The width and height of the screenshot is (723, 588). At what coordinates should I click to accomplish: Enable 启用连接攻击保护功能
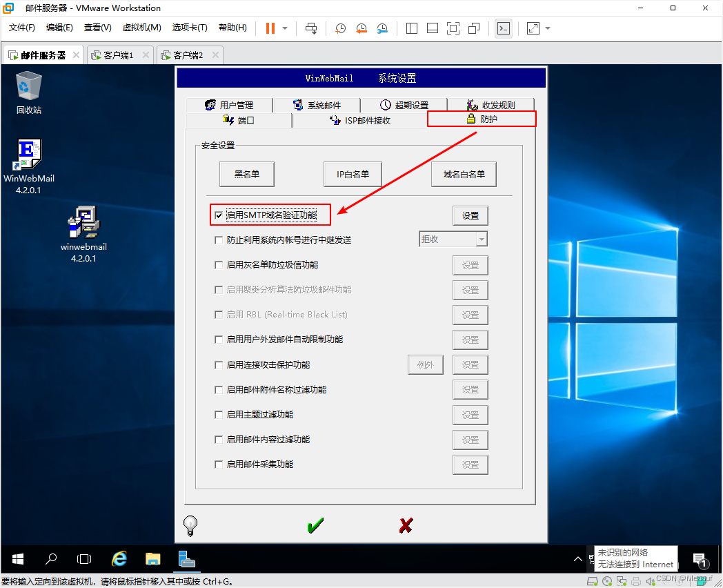click(219, 365)
